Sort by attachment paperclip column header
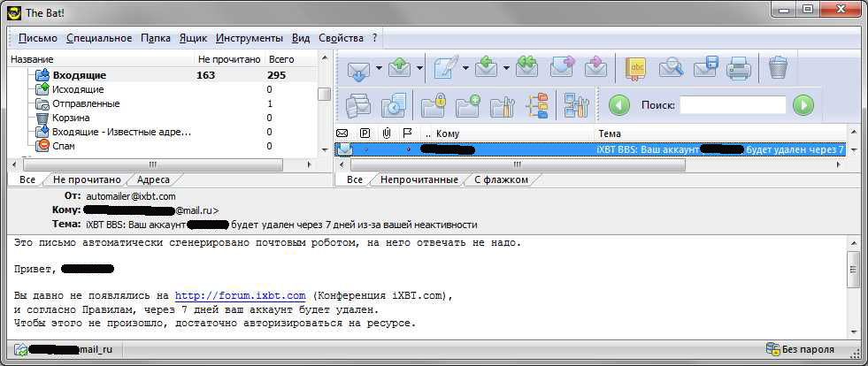The image size is (868, 366). tap(387, 133)
